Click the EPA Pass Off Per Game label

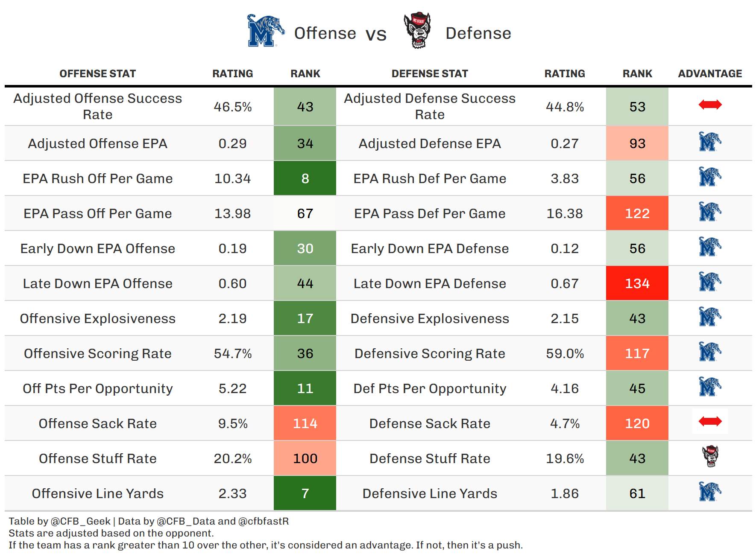(x=97, y=213)
